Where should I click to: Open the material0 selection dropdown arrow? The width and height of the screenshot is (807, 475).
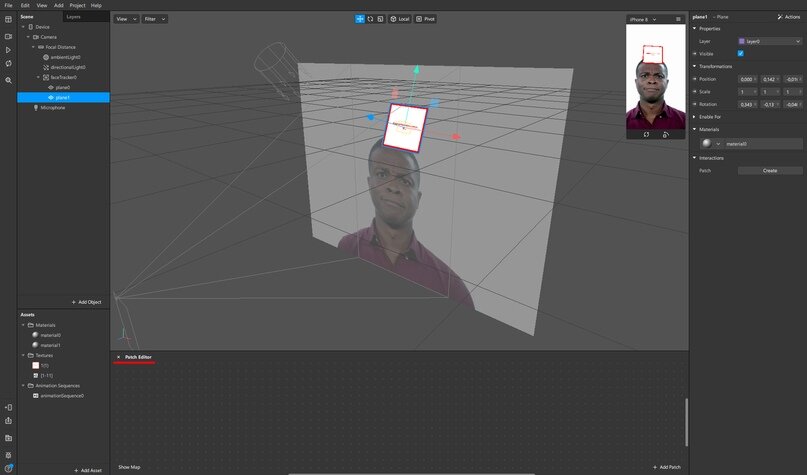[x=718, y=144]
